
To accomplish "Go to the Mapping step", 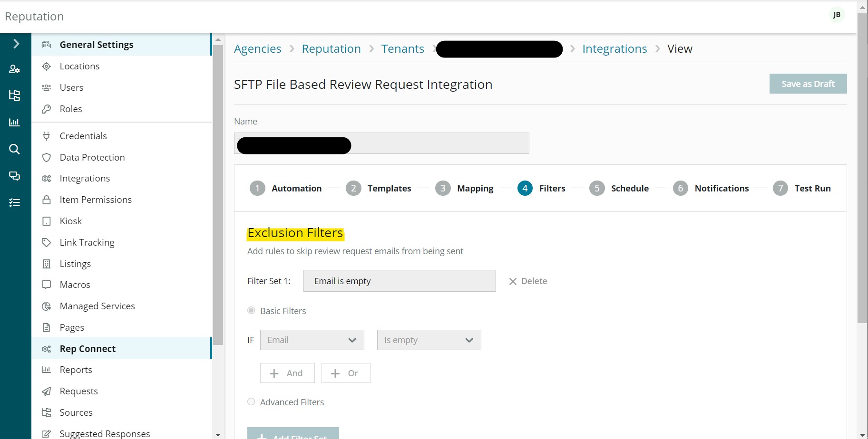I will (x=464, y=188).
